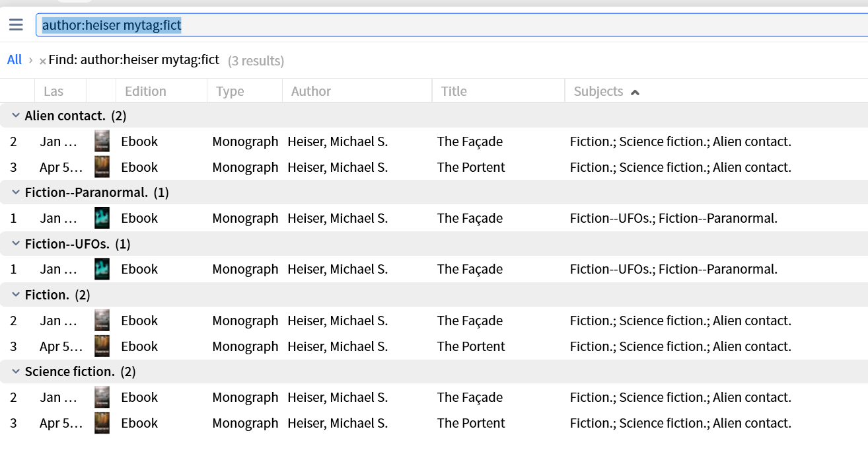Select The Façade title under Fiction--UFOs.
868x466 pixels.
point(470,269)
